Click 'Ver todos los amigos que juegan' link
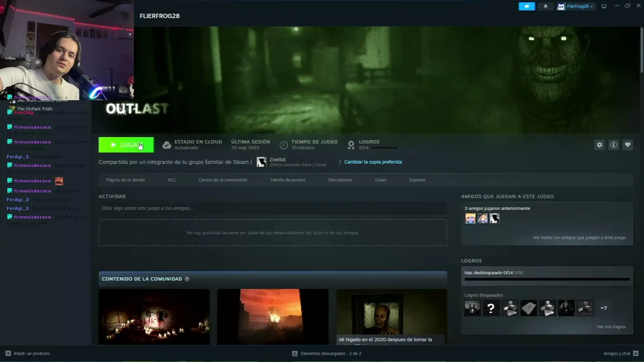 [579, 238]
